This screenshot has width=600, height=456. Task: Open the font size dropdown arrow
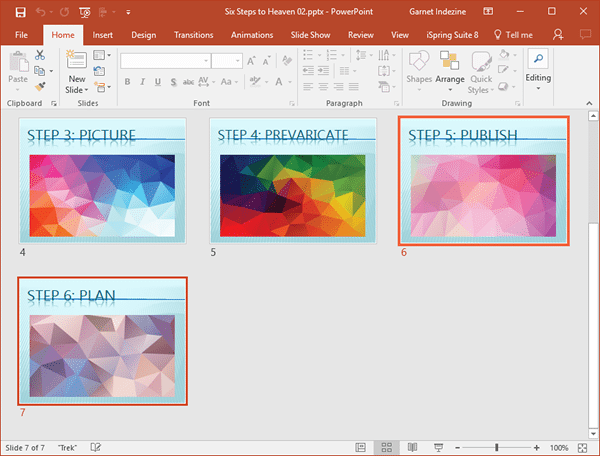click(x=238, y=61)
